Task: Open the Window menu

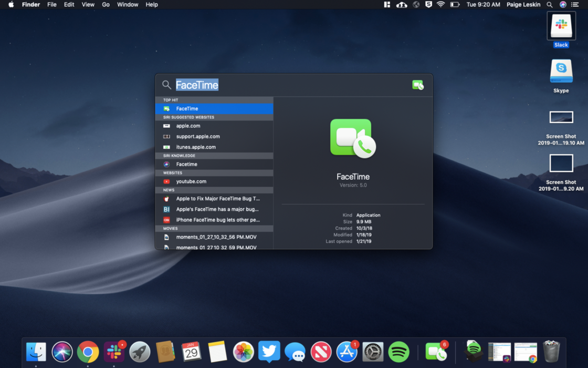Action: coord(128,5)
